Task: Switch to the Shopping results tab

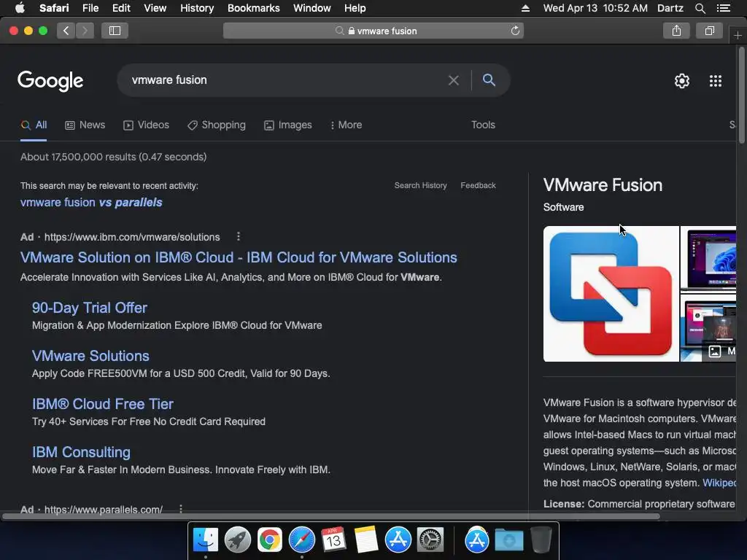Action: click(x=217, y=125)
